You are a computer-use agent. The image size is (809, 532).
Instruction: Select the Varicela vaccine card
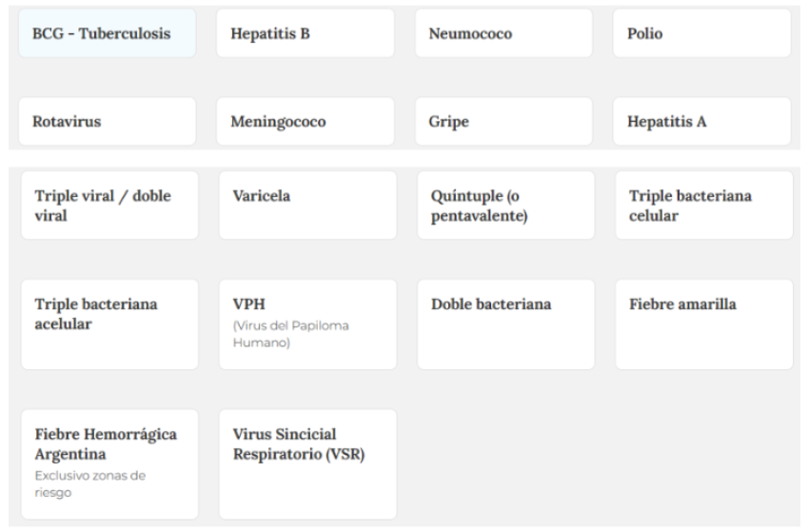pyautogui.click(x=307, y=206)
